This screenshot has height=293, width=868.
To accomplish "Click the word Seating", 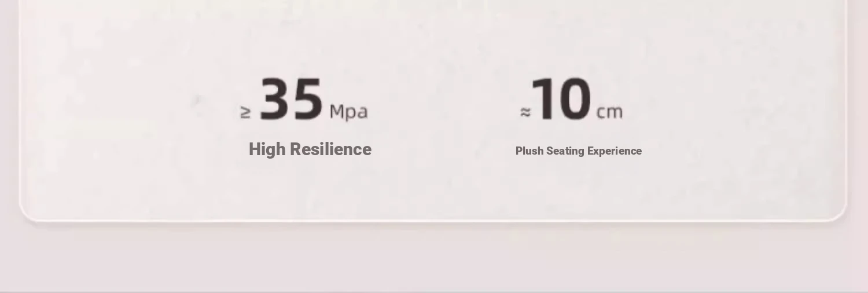I will [565, 151].
